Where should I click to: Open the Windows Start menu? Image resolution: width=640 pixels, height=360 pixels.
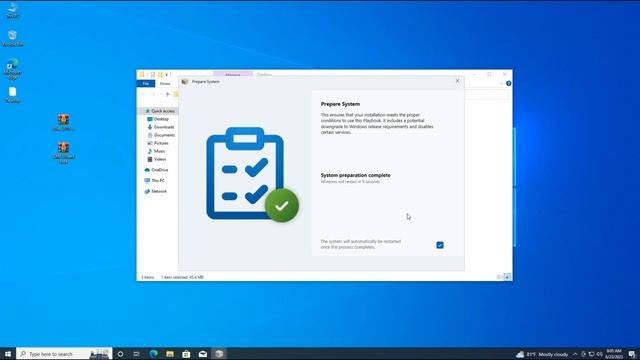[8, 354]
